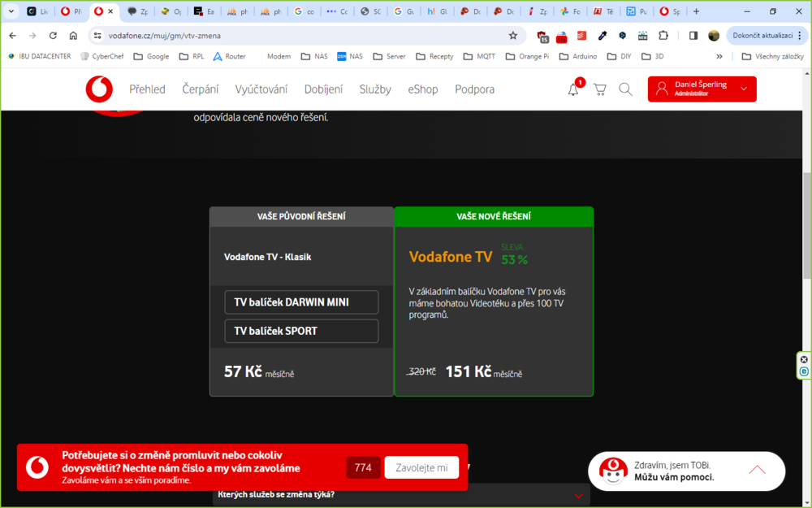The width and height of the screenshot is (812, 508).
Task: Select the 'TV balíček DARWIN MINI' box
Action: click(301, 302)
